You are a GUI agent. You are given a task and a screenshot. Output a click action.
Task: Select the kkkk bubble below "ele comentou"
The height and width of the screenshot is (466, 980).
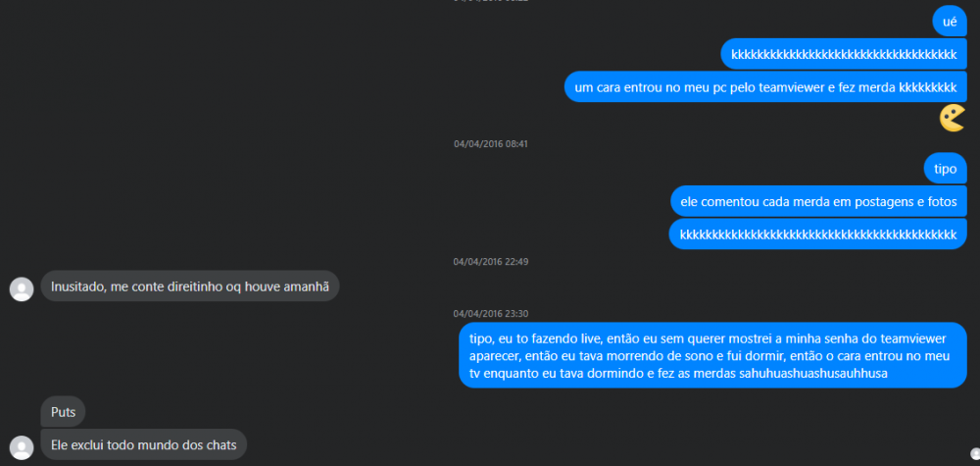818,234
